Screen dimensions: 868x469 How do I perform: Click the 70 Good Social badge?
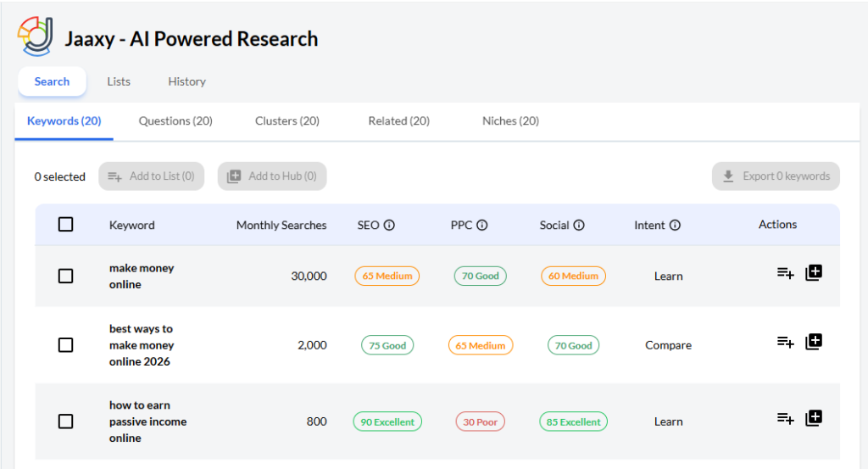coord(573,345)
